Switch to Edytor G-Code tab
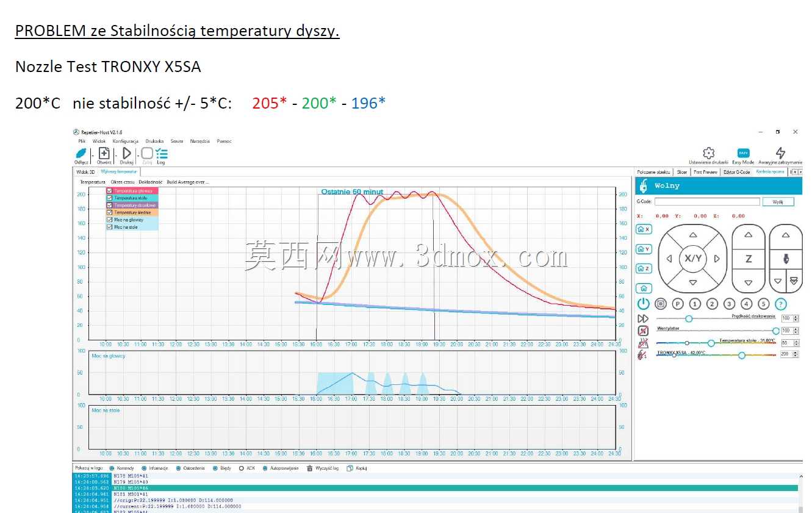This screenshot has width=812, height=513. coord(737,172)
